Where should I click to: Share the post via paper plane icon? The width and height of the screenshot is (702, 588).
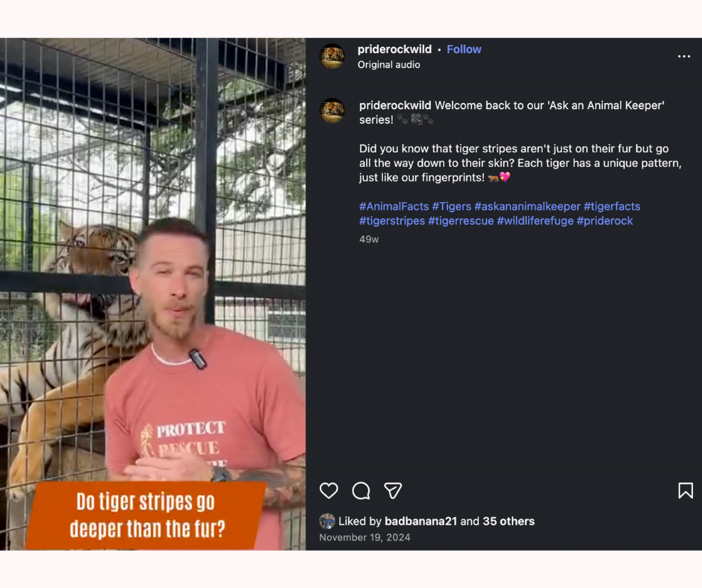393,491
